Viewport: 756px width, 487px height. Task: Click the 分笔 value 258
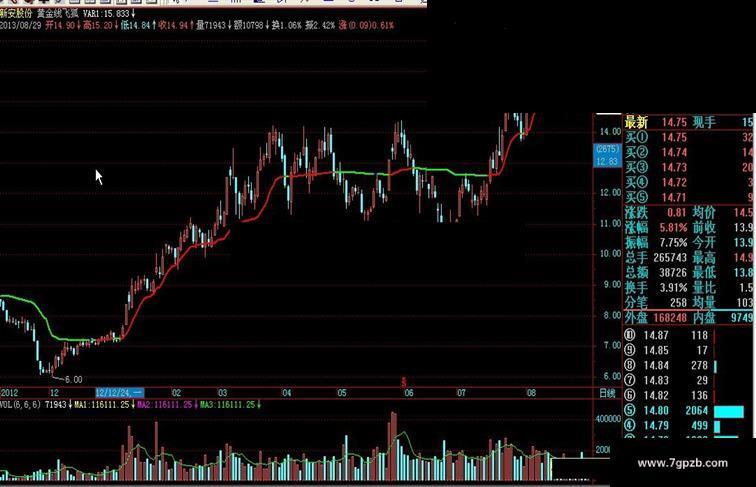click(x=678, y=302)
